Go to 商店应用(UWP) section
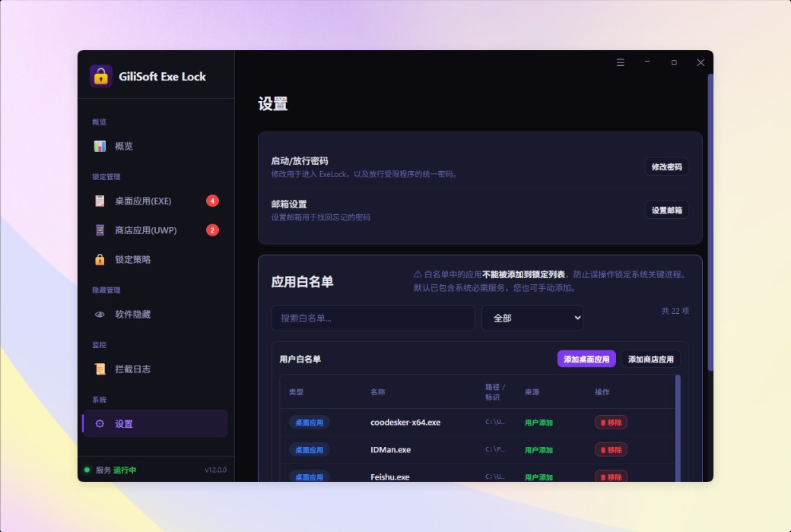 155,230
